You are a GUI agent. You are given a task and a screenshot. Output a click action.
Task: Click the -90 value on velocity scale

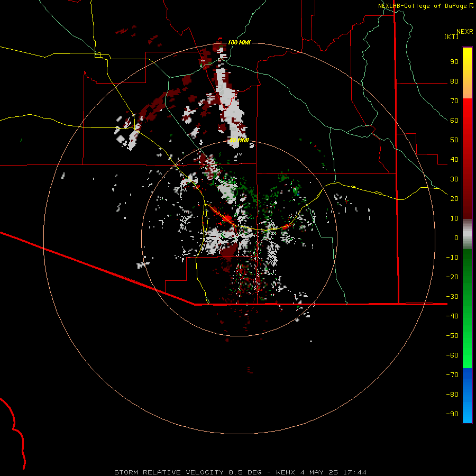click(452, 414)
